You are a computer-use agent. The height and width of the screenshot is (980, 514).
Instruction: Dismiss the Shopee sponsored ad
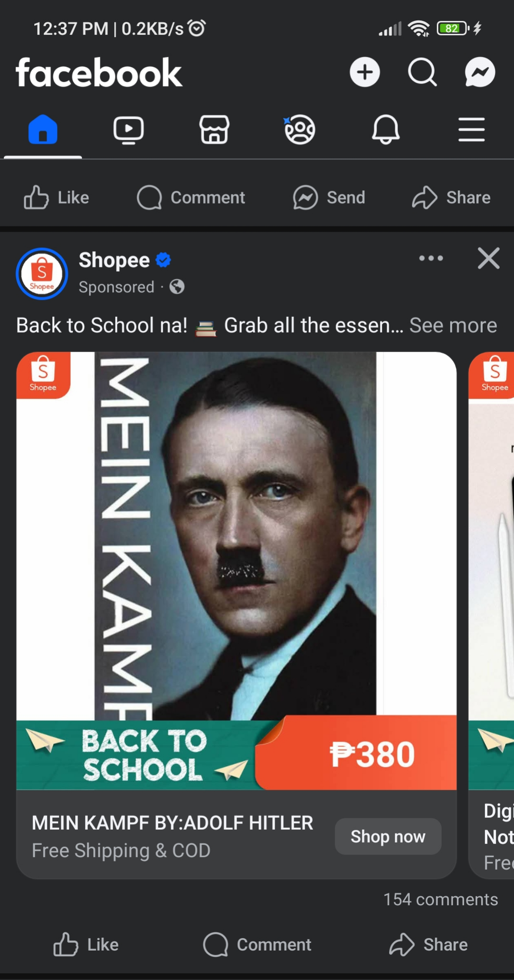click(488, 258)
